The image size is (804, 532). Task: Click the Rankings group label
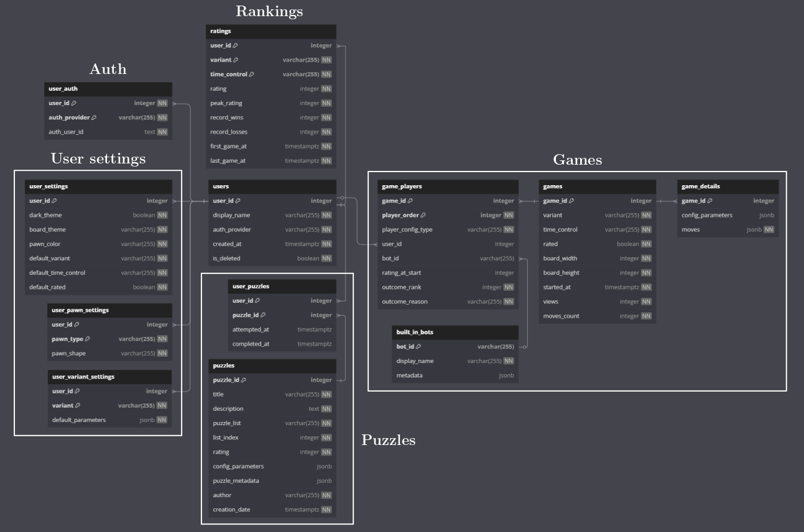coord(269,11)
